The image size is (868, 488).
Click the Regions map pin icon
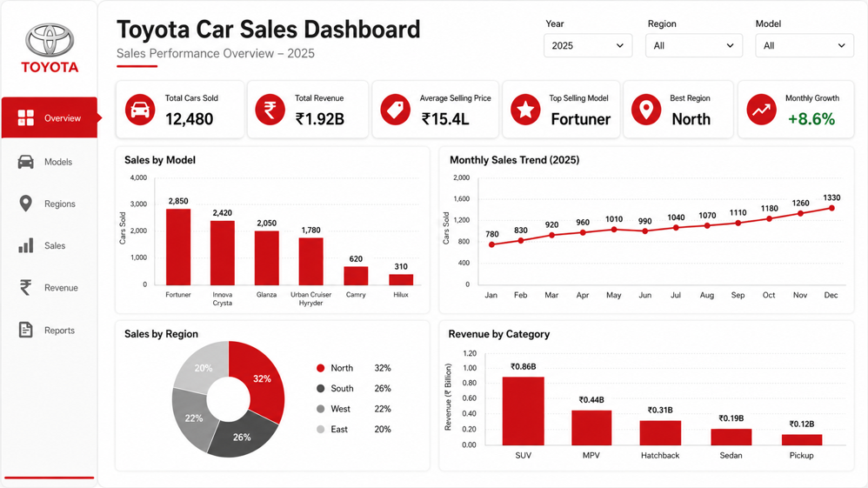tap(25, 204)
